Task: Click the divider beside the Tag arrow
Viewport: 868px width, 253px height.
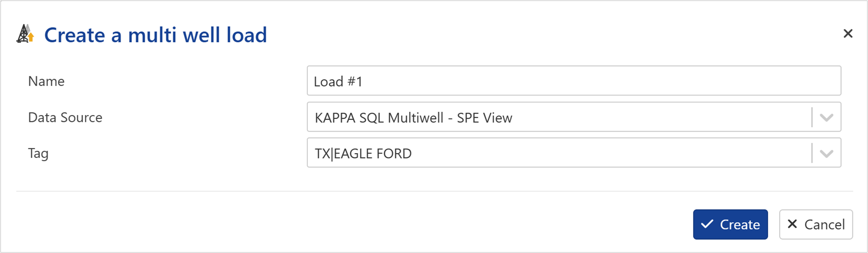Action: click(812, 154)
